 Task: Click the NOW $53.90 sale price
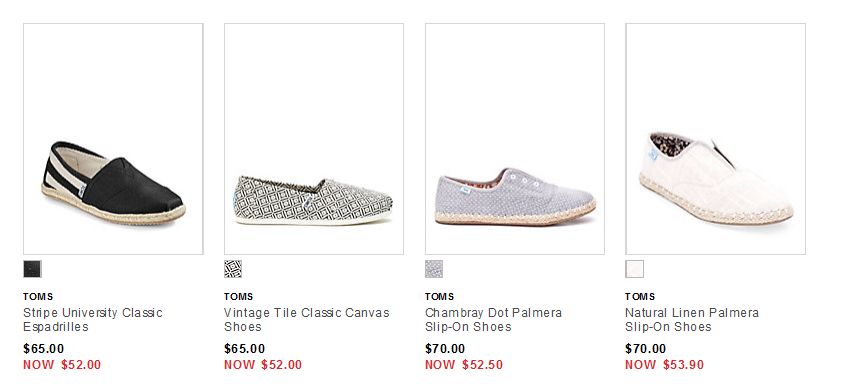[x=665, y=364]
